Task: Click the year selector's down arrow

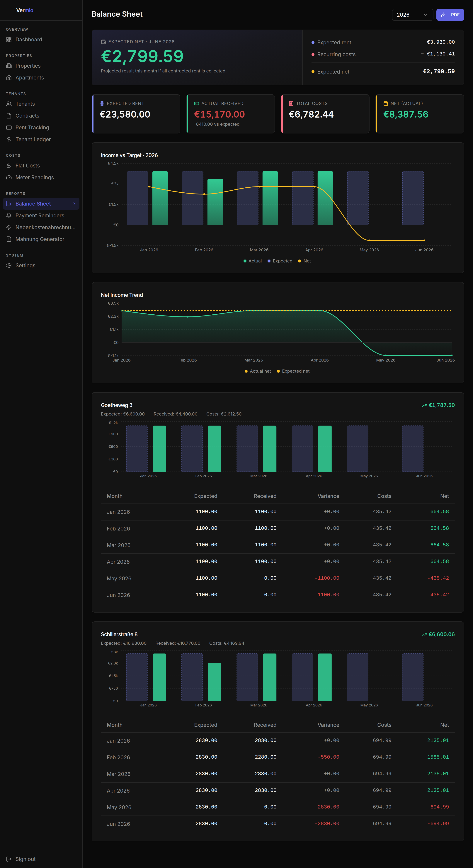Action: coord(426,15)
